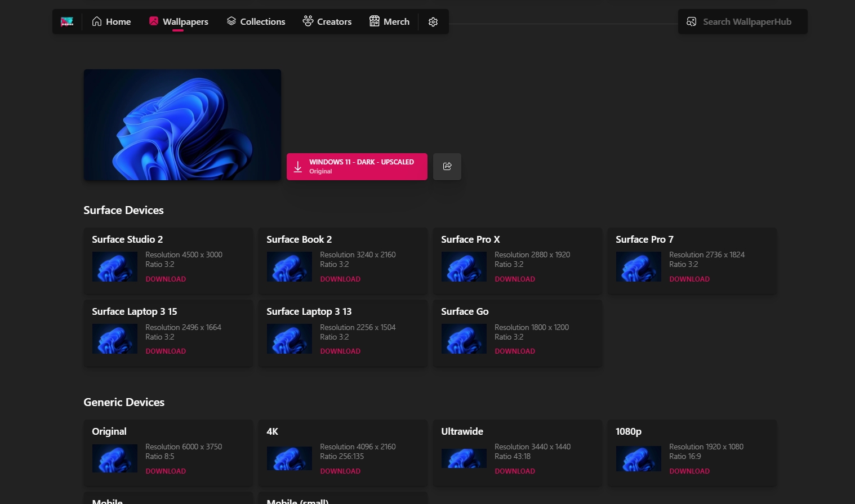The image size is (855, 504).
Task: Click the WallpaperHub logo icon
Action: (67, 21)
